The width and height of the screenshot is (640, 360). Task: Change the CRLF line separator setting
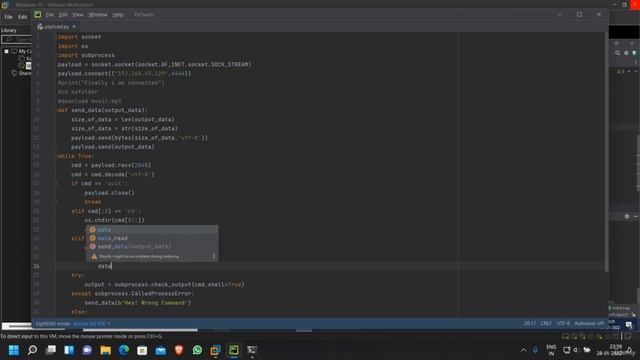(546, 323)
